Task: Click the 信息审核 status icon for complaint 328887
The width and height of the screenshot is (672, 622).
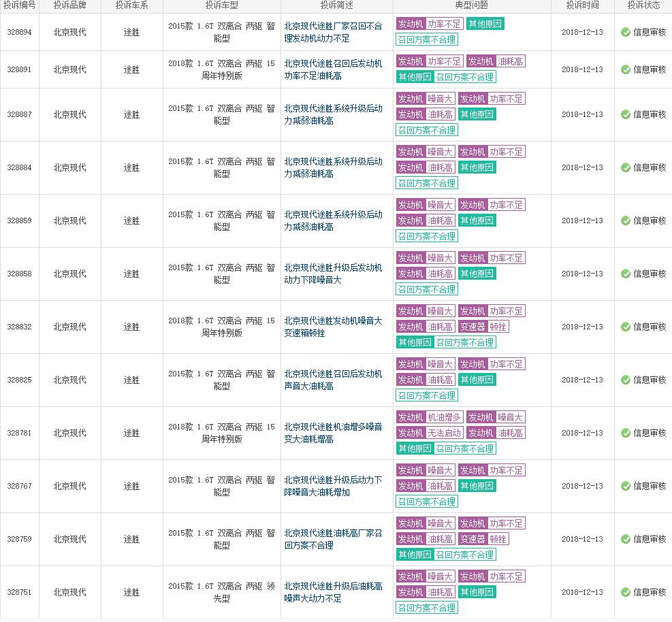Action: point(625,114)
